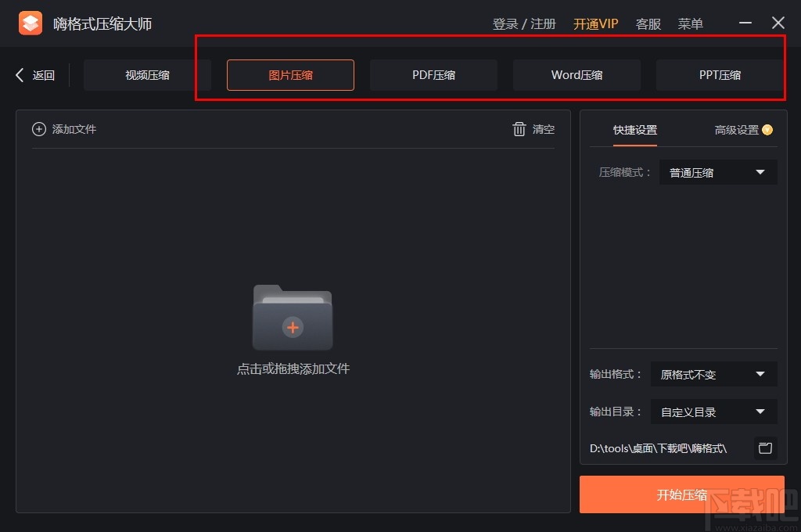Screen dimensions: 801x532
Task: Open 客服 customer service
Action: point(648,23)
